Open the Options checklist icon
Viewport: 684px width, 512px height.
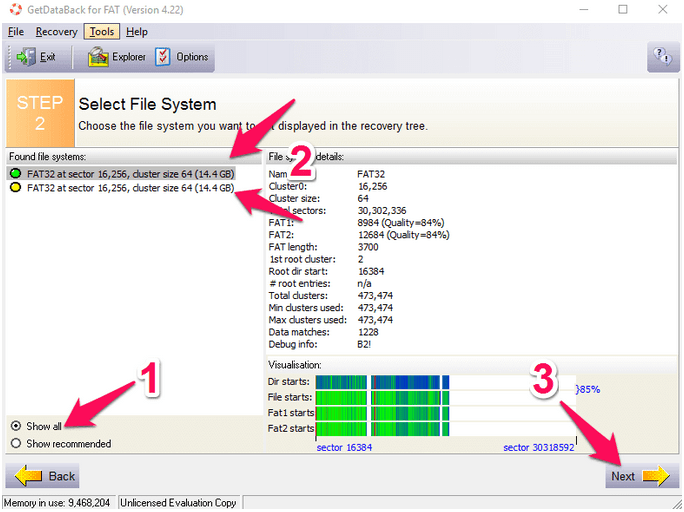click(x=163, y=57)
